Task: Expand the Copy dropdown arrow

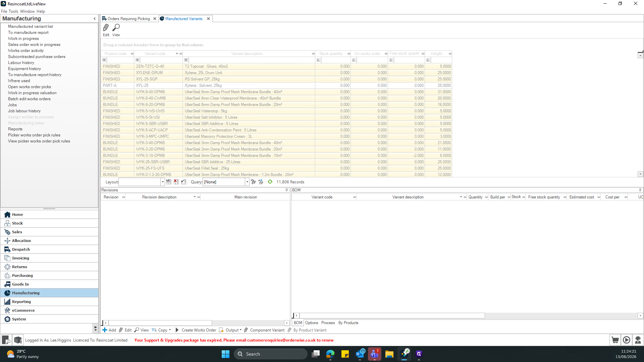Action: click(x=170, y=330)
